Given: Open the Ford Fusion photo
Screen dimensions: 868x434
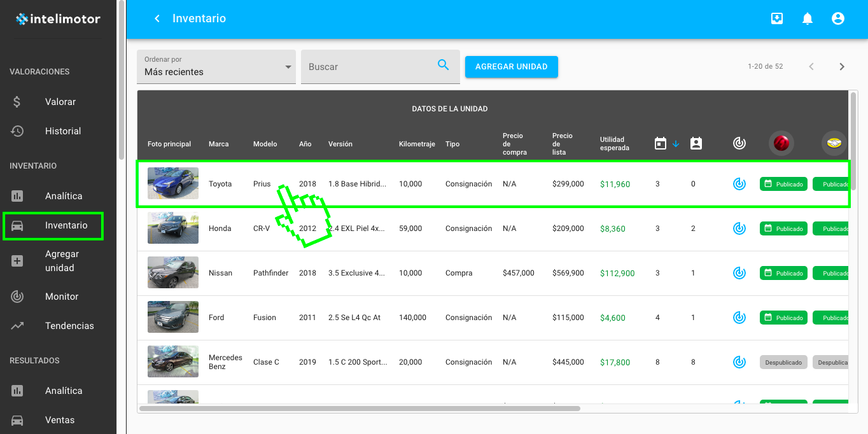Looking at the screenshot, I should (173, 317).
